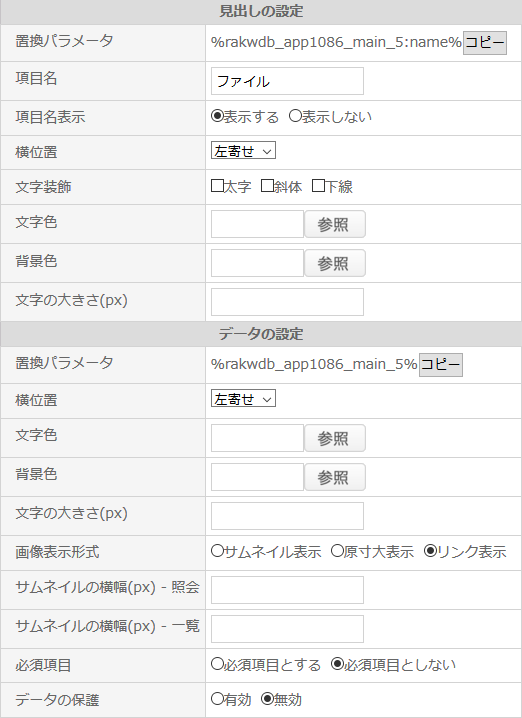Click heading 文字の大きさ(px) input

click(x=287, y=302)
